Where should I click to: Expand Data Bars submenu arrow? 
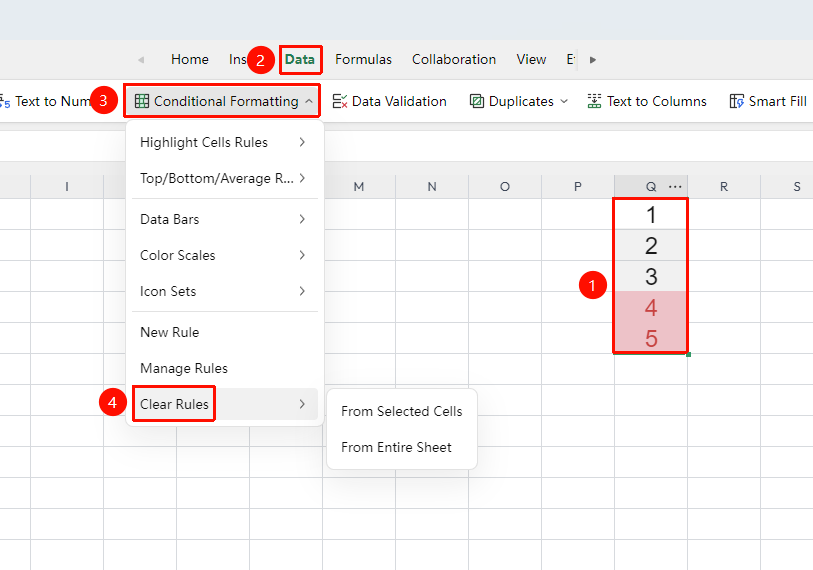[302, 219]
